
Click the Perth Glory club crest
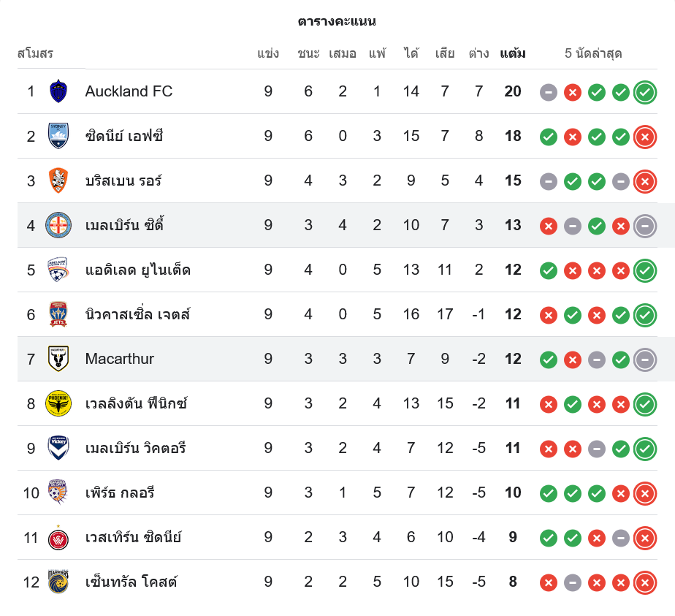point(58,493)
